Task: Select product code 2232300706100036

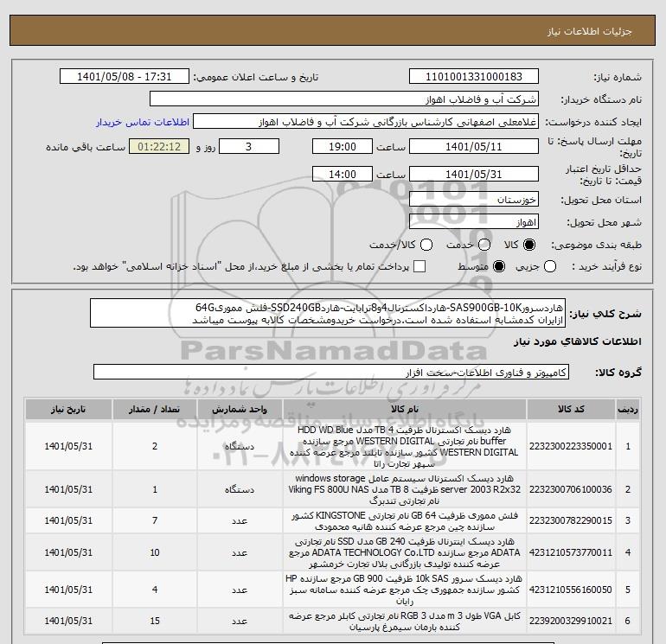Action: tap(571, 489)
